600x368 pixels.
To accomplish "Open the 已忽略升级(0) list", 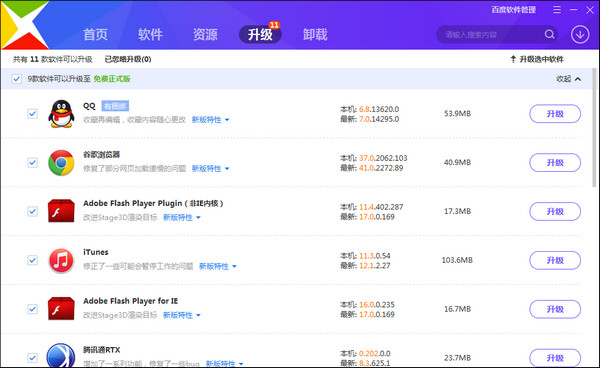I will point(128,59).
